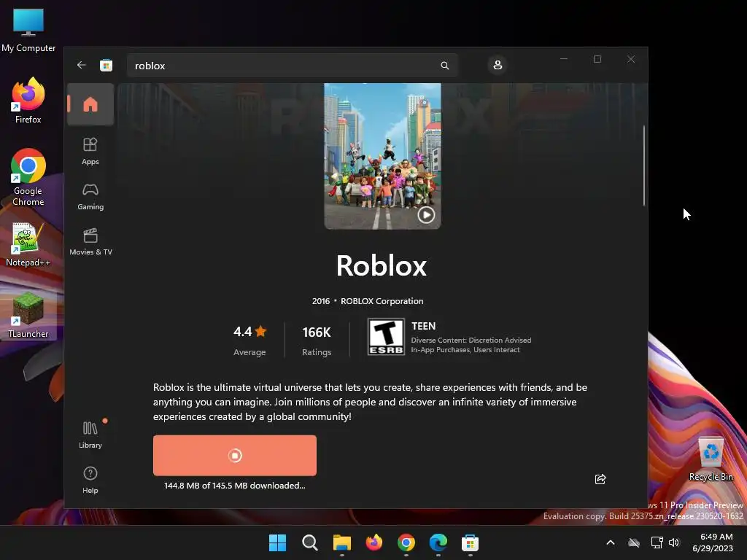
Task: Share the Roblox app page
Action: click(600, 479)
